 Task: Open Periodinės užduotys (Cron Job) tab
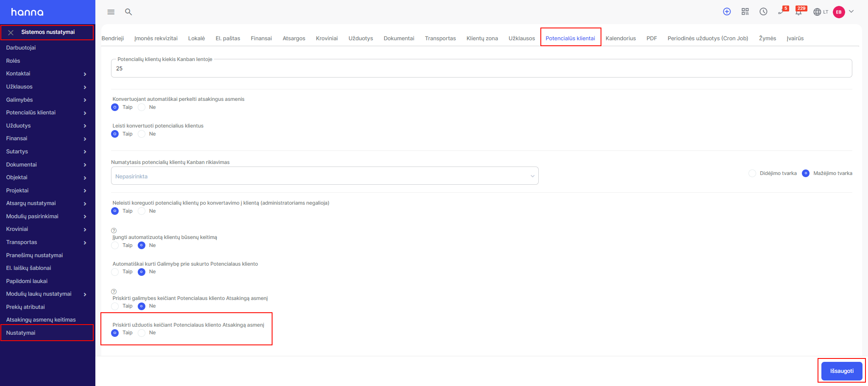click(708, 38)
